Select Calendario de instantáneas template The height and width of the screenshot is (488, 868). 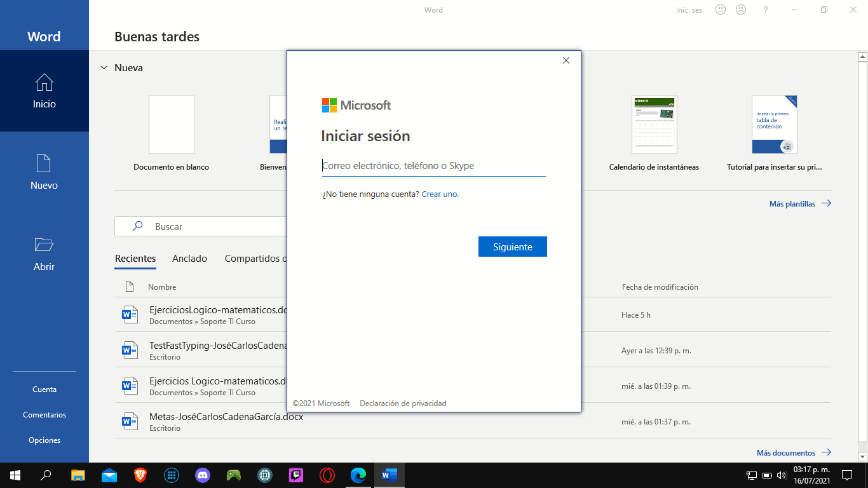(654, 133)
